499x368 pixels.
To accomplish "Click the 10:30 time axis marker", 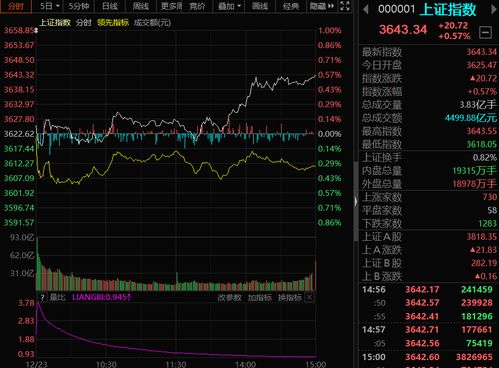I will pos(106,364).
